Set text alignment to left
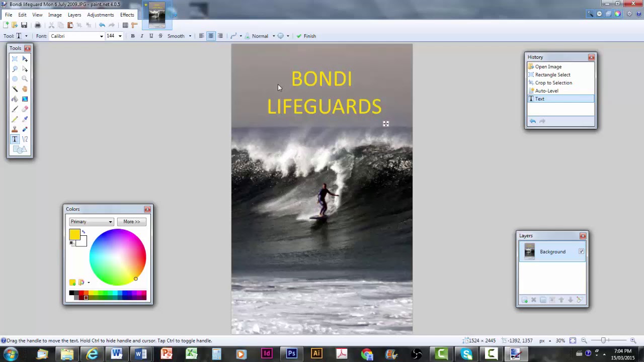Screen dimensions: 644x362 click(x=201, y=36)
